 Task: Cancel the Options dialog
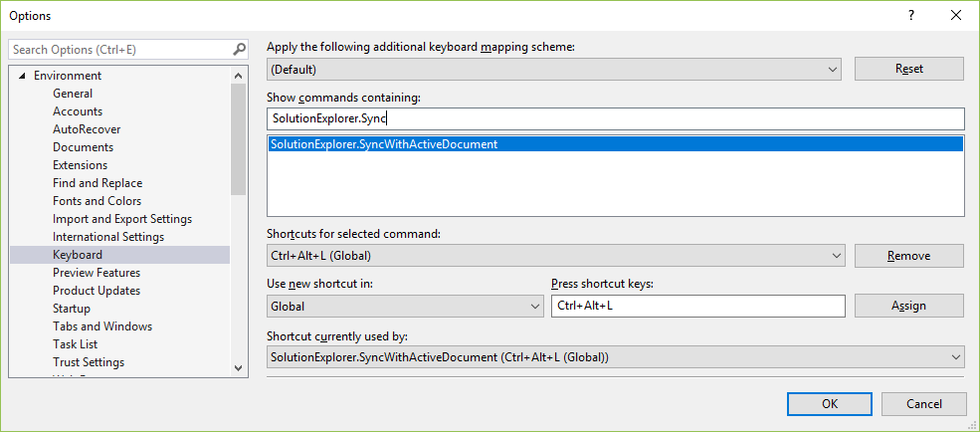(x=923, y=404)
